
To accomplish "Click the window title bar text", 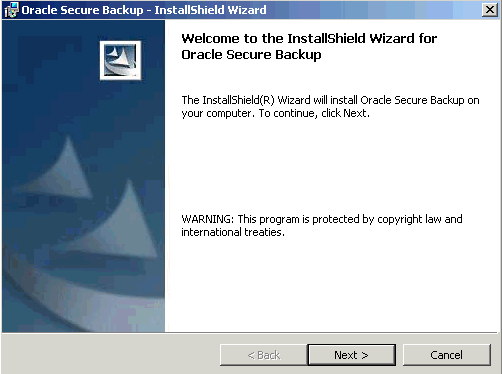I will point(144,10).
